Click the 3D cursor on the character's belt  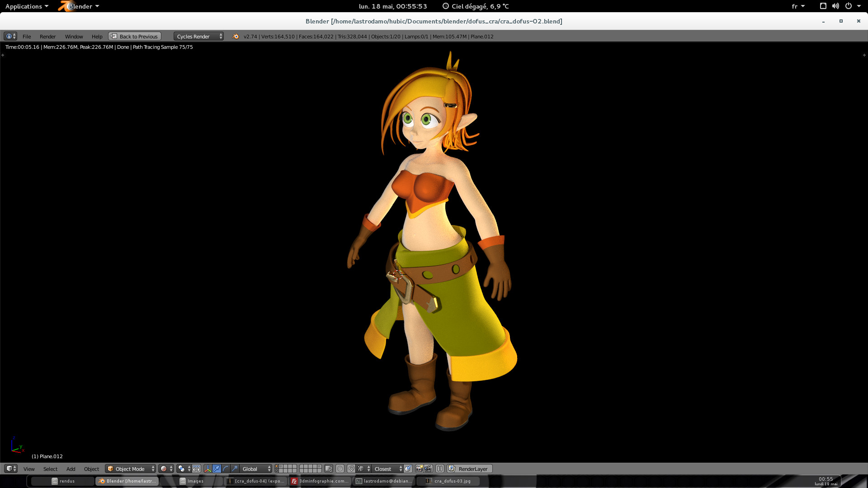397,274
